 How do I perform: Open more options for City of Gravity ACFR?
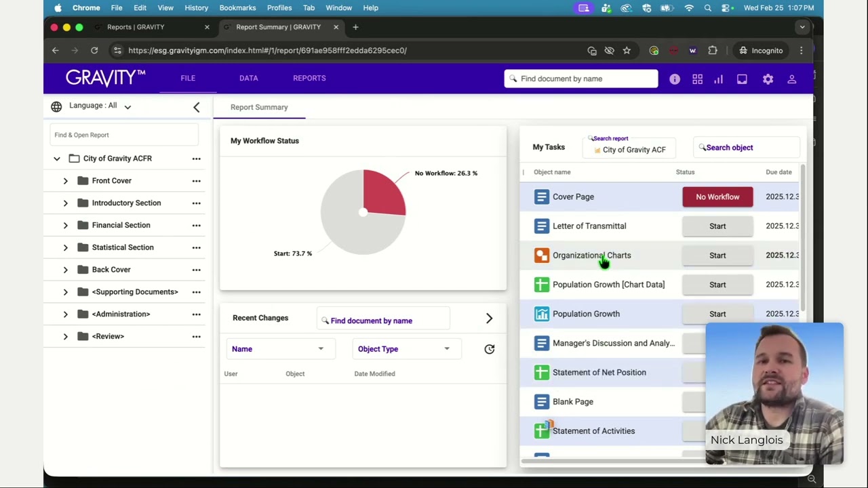tap(196, 159)
